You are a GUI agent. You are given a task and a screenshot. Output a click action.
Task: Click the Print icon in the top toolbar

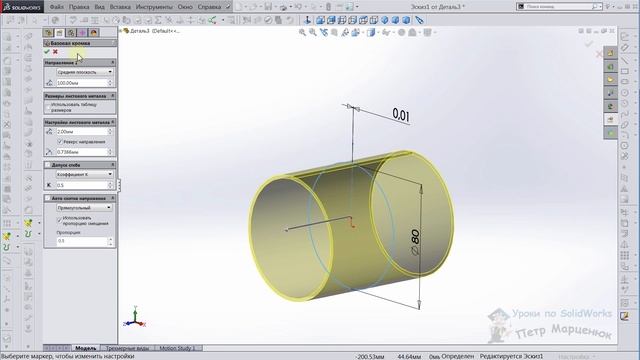(x=283, y=7)
